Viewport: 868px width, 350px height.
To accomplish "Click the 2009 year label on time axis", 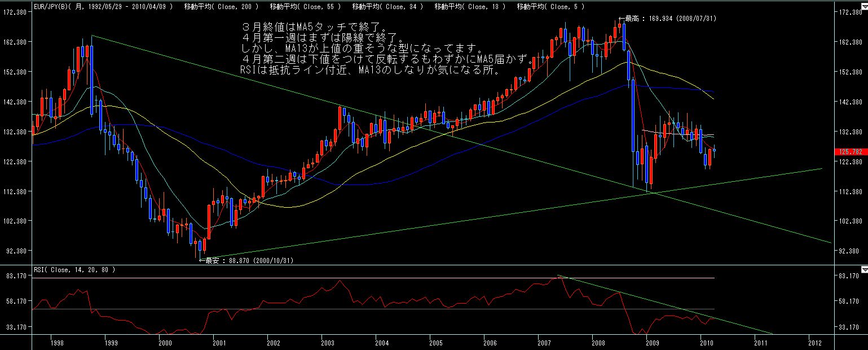I will [x=652, y=342].
